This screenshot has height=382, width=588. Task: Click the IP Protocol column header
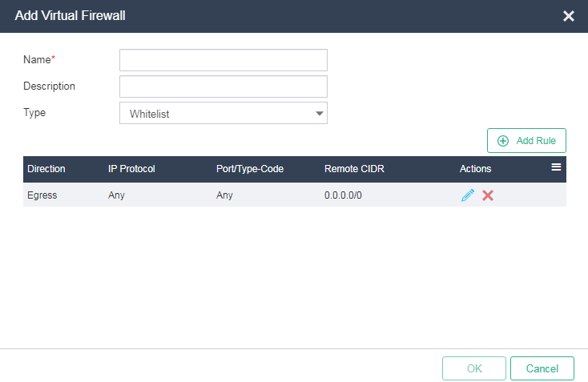(x=131, y=169)
